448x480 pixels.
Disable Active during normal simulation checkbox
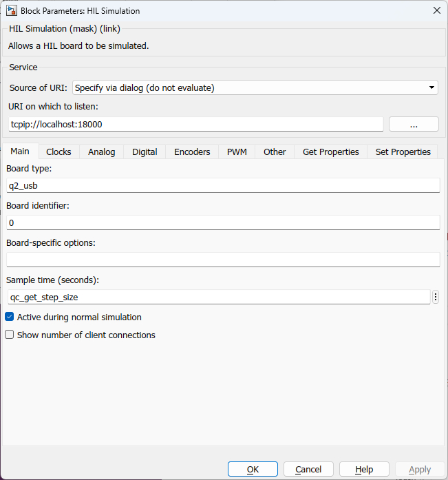[x=10, y=317]
